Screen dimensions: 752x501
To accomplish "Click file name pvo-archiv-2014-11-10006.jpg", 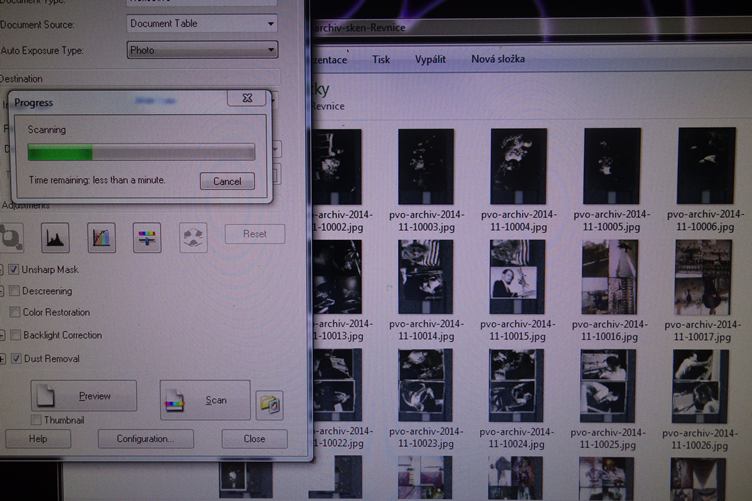I will click(x=705, y=220).
